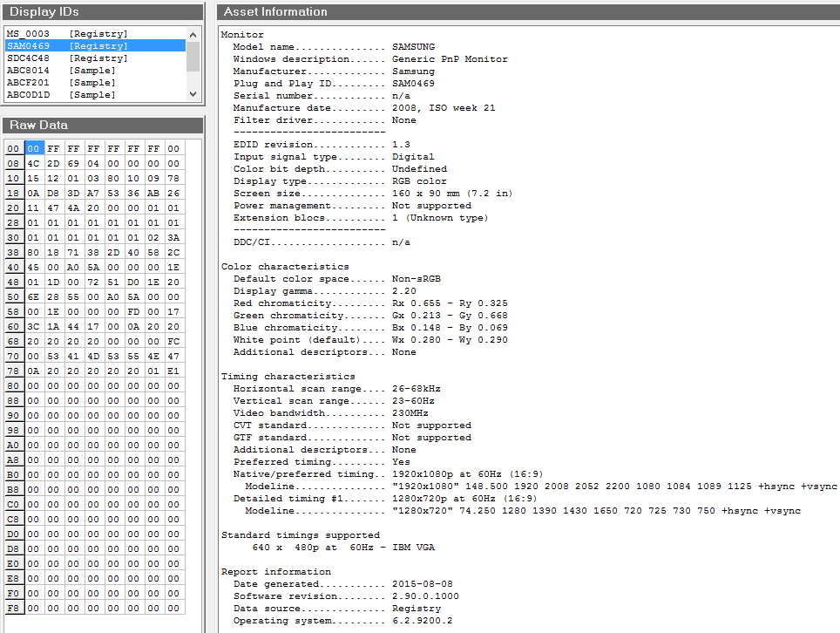Image resolution: width=840 pixels, height=633 pixels.
Task: Click the Screen size 160 x 90 mm line
Action: coord(373,194)
